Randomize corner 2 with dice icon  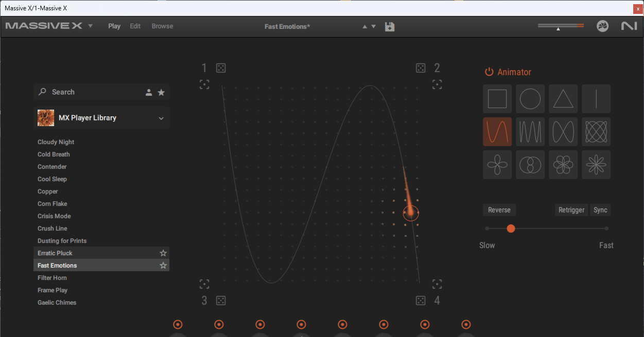tap(421, 68)
